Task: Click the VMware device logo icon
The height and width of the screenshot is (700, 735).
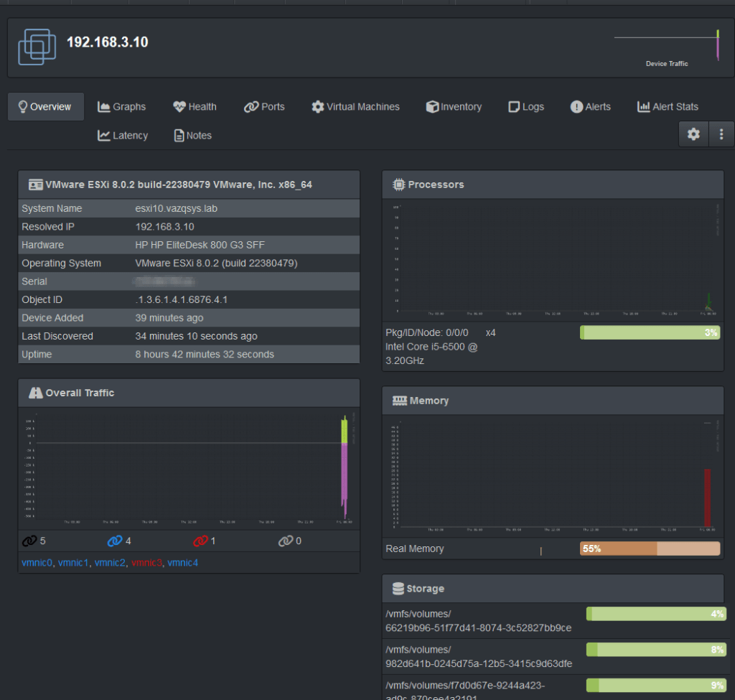Action: coord(37,47)
